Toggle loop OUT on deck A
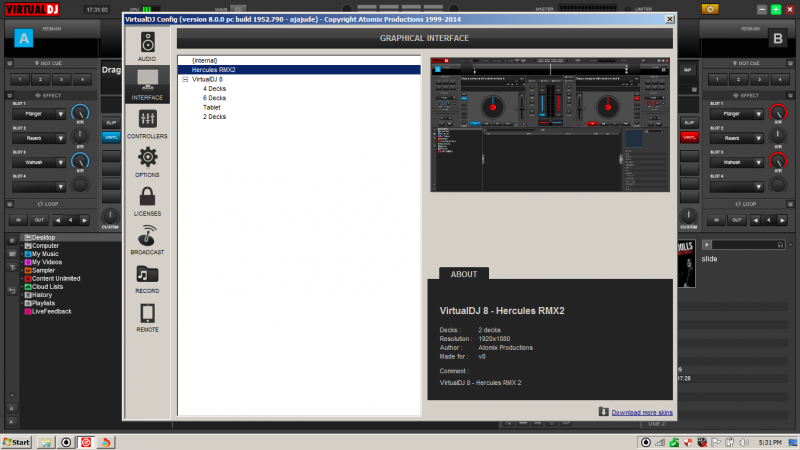 click(39, 220)
